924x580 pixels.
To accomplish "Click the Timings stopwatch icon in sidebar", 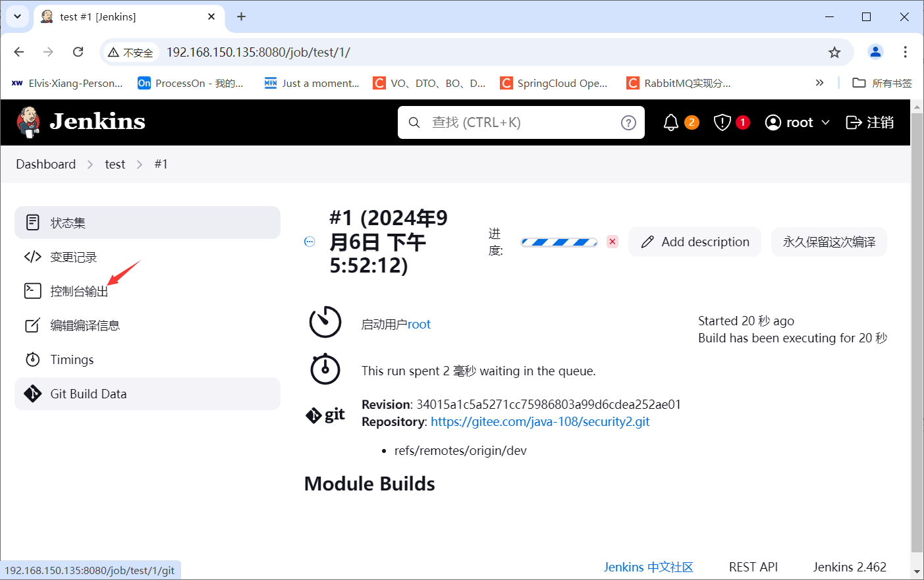I will (x=33, y=359).
